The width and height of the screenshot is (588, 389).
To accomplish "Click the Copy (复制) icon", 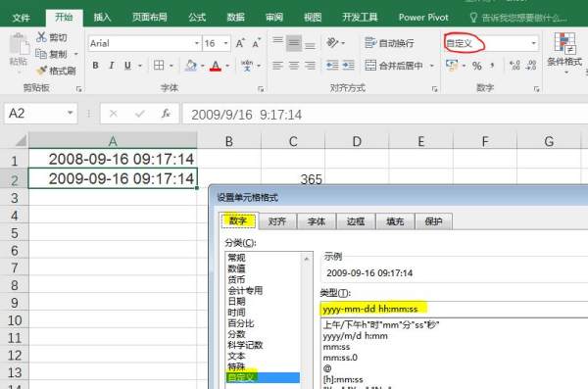I will click(x=41, y=54).
